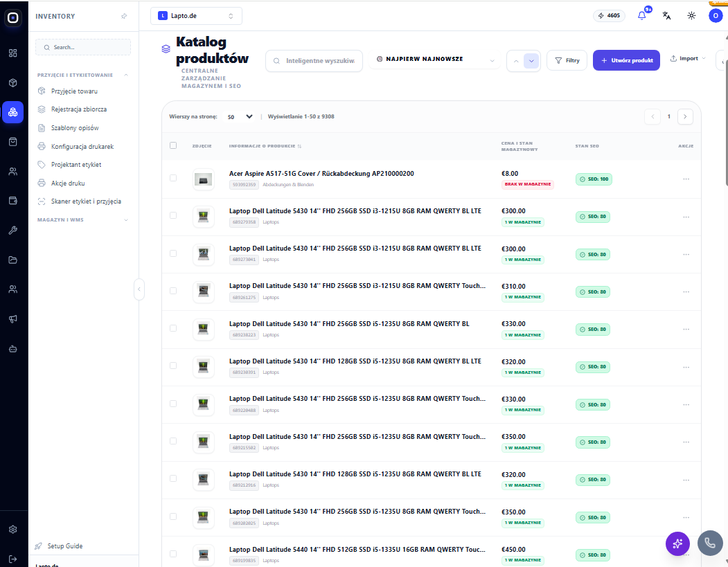Click the translate language icon
This screenshot has width=728, height=567.
pyautogui.click(x=667, y=16)
